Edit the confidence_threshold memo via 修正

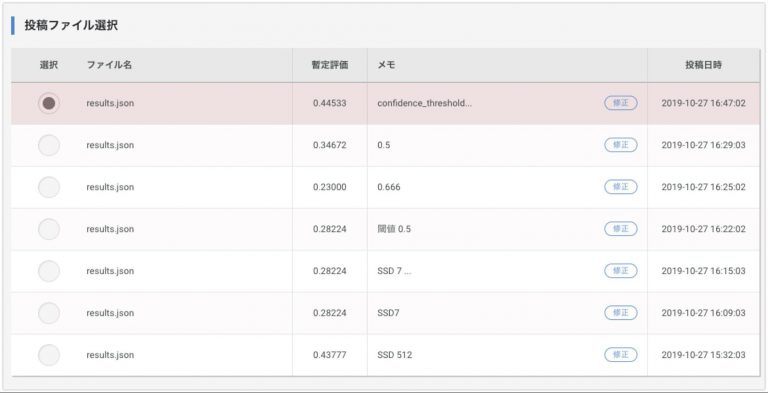621,103
